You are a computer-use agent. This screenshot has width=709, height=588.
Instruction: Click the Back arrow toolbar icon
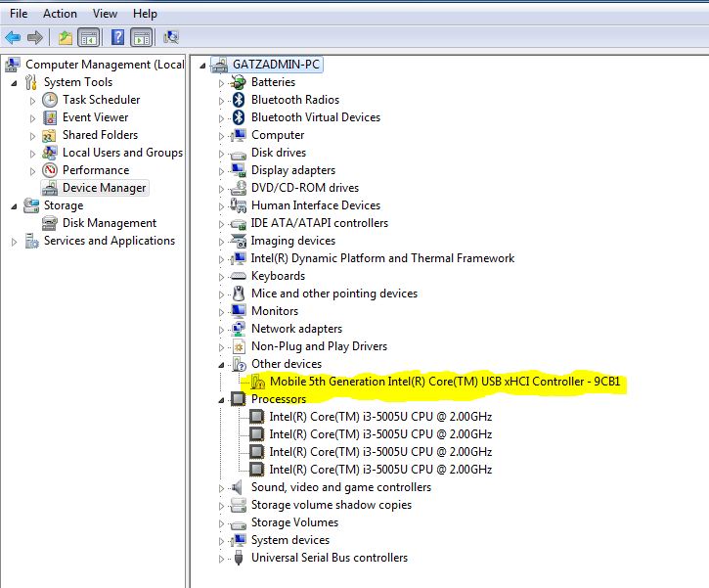(13, 37)
